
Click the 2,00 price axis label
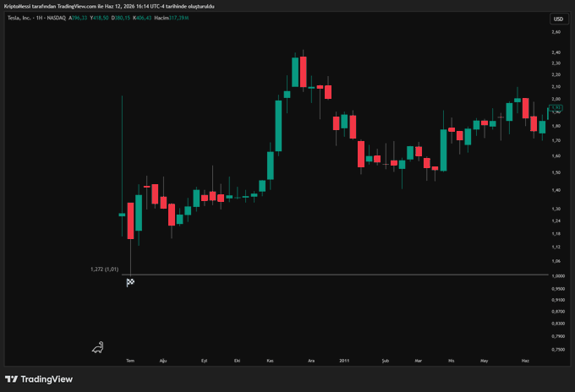(556, 99)
